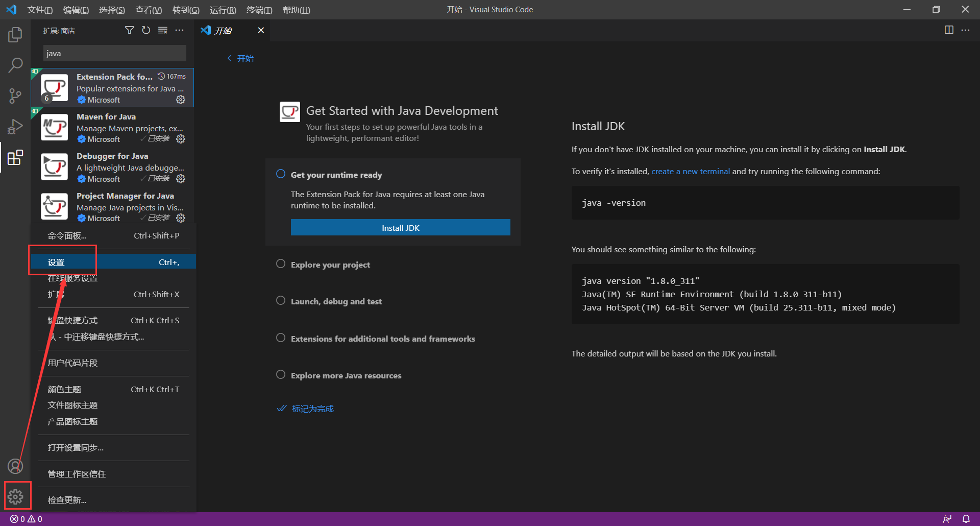The image size is (980, 526).
Task: Open gear menu for Project Manager for Java
Action: [x=181, y=218]
